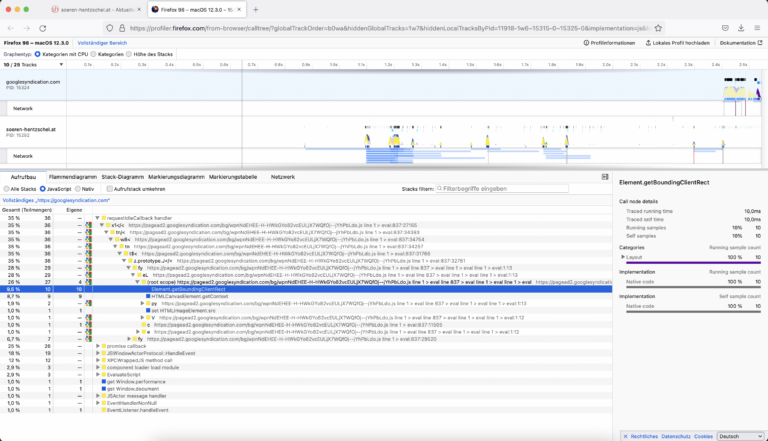Click Lokales Profil hochladen
The height and width of the screenshot is (441, 768).
coord(677,43)
